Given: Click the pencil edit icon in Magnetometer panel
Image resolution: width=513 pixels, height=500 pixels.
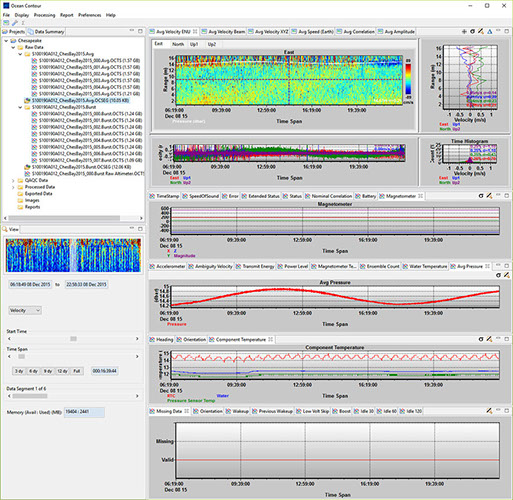Looking at the screenshot, I should pos(489,196).
